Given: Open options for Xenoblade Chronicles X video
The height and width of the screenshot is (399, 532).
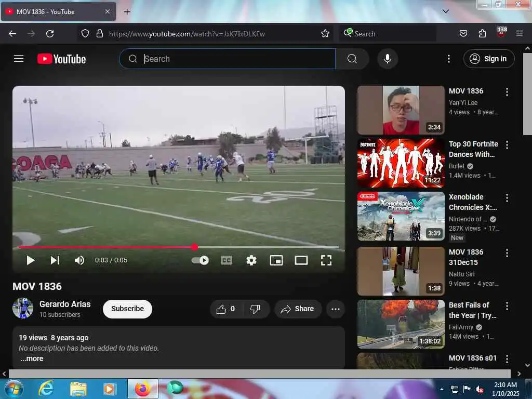Looking at the screenshot, I should click(x=507, y=198).
